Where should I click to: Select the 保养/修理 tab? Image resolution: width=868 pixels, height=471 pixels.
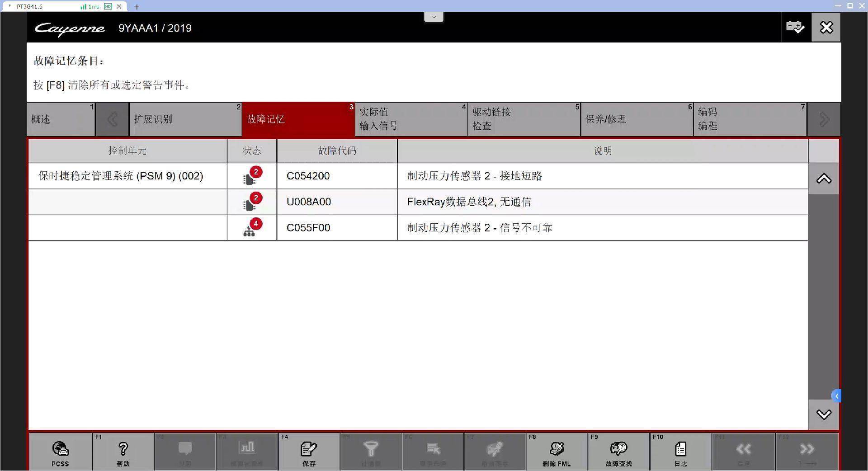tap(637, 119)
